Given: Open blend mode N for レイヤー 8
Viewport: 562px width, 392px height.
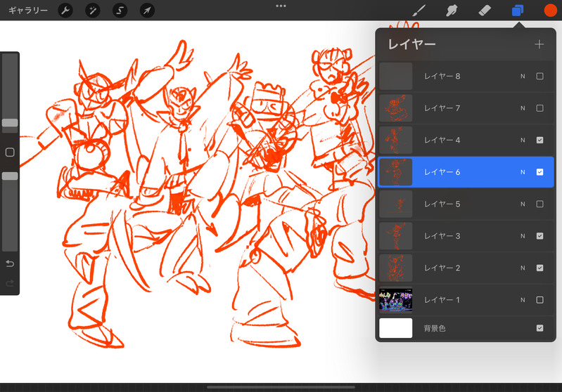Looking at the screenshot, I should tap(523, 77).
